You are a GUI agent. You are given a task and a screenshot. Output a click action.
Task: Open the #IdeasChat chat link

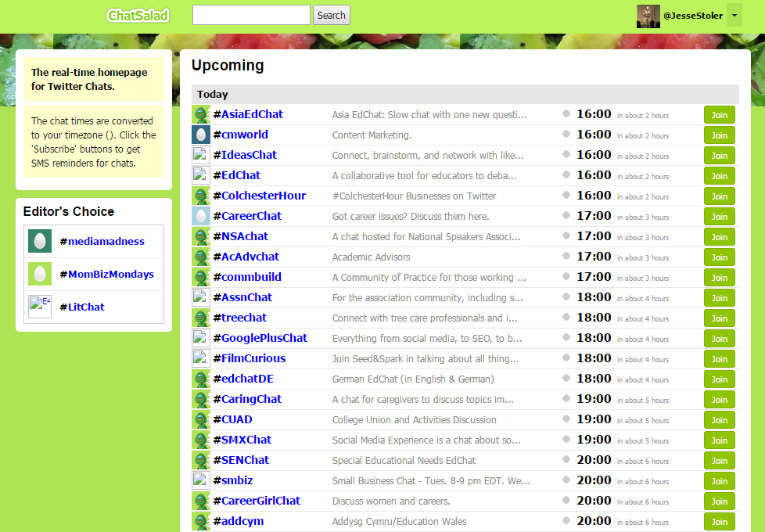(245, 155)
